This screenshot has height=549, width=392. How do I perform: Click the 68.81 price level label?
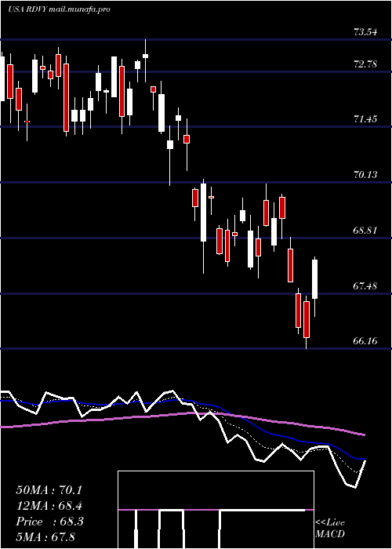[365, 231]
